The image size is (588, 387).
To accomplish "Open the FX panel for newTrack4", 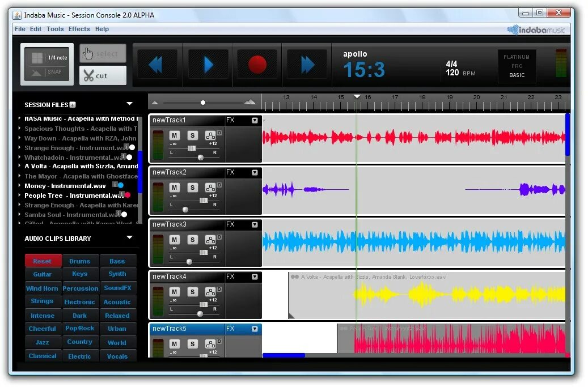I will (x=231, y=277).
